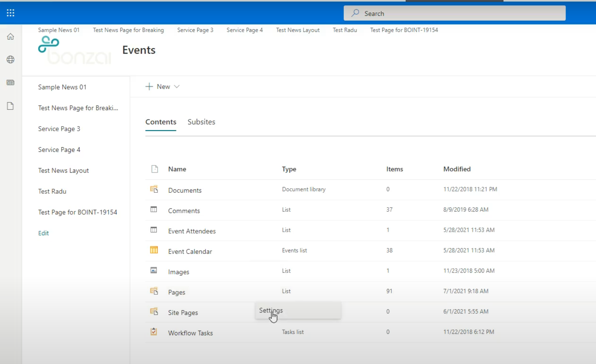Open Sample News 01 in side navigation
The width and height of the screenshot is (596, 364).
click(62, 87)
